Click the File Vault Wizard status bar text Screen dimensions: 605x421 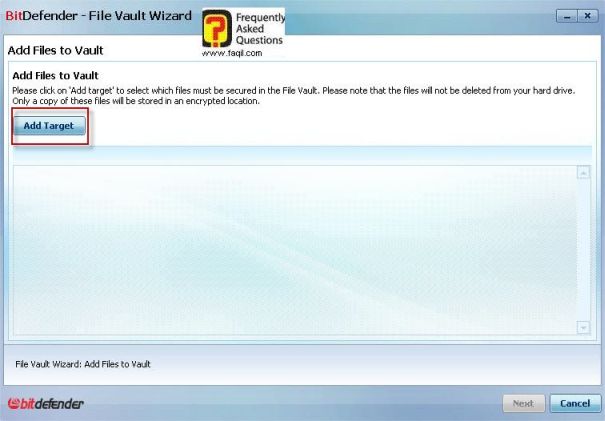click(83, 364)
